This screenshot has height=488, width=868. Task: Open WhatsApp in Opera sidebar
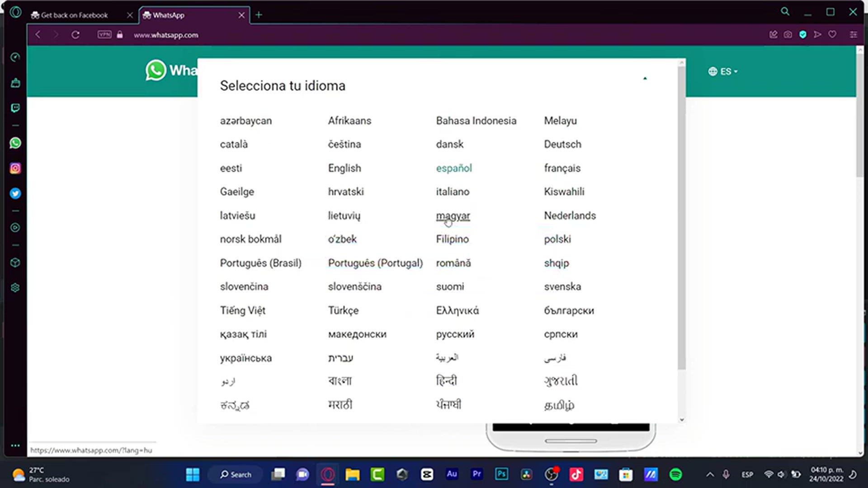pos(15,143)
